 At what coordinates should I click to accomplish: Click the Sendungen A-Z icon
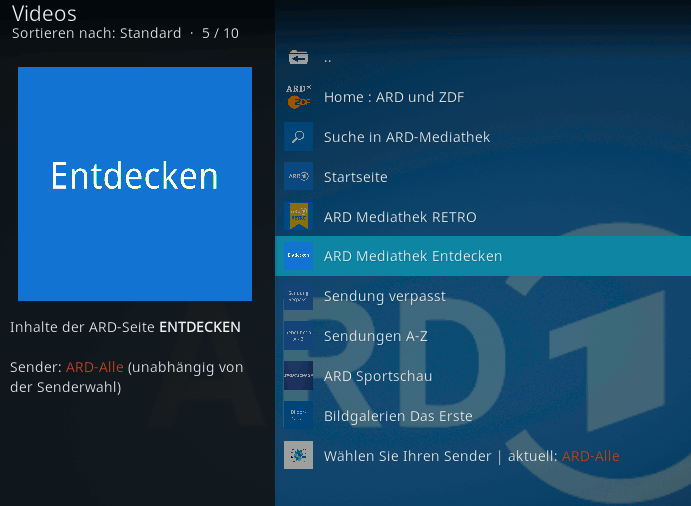click(298, 336)
